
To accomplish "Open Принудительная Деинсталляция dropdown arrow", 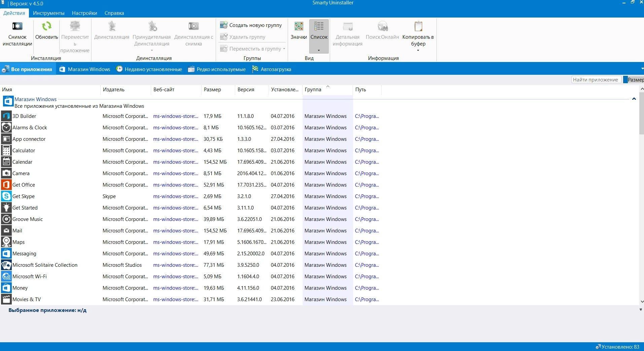I will (152, 51).
